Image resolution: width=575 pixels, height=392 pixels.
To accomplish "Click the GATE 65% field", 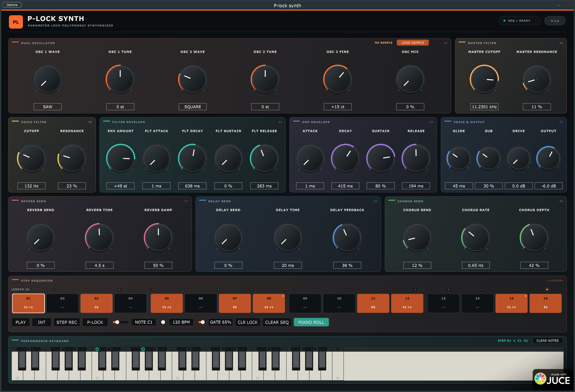I will click(x=221, y=322).
